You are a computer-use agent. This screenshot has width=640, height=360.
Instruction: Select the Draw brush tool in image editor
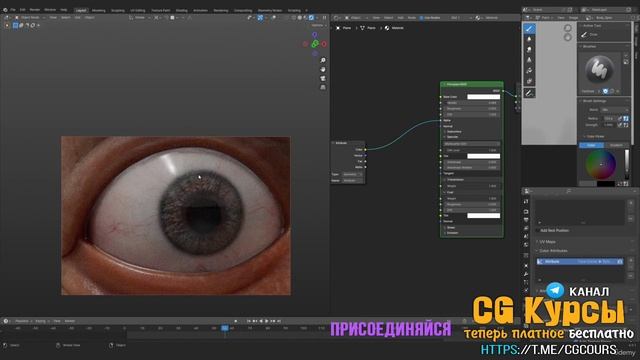click(529, 29)
